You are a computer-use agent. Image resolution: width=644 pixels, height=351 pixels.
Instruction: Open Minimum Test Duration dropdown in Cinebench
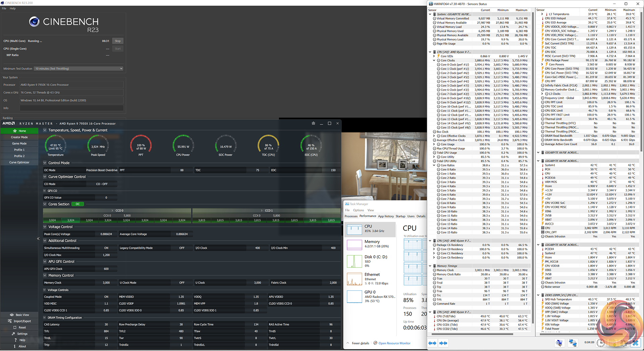pyautogui.click(x=79, y=68)
